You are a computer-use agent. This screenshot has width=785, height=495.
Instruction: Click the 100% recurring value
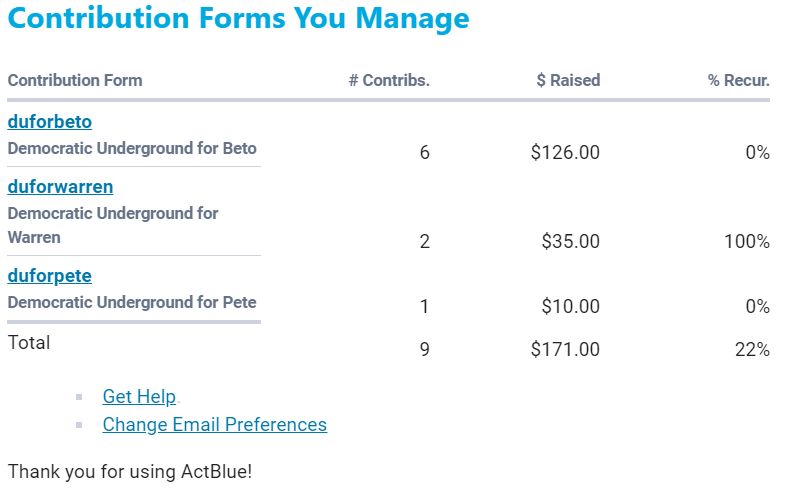tap(746, 242)
